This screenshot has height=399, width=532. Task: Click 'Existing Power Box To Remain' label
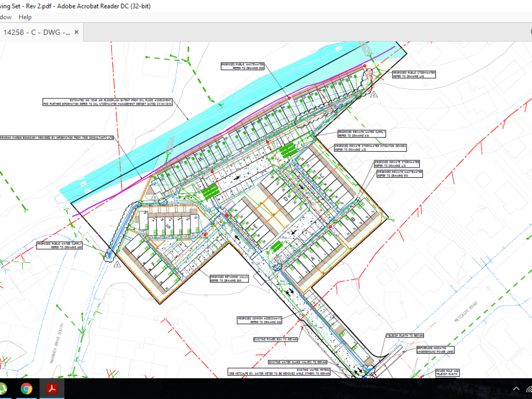(276, 339)
